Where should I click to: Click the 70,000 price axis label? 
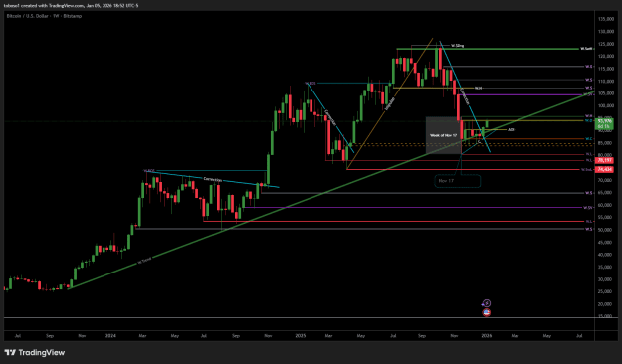click(606, 180)
